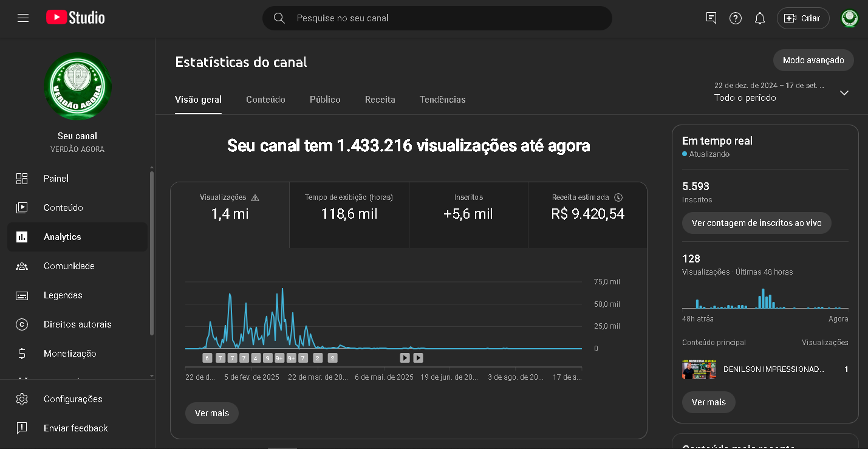
Task: Select the Visualizações metric card
Action: click(x=230, y=215)
